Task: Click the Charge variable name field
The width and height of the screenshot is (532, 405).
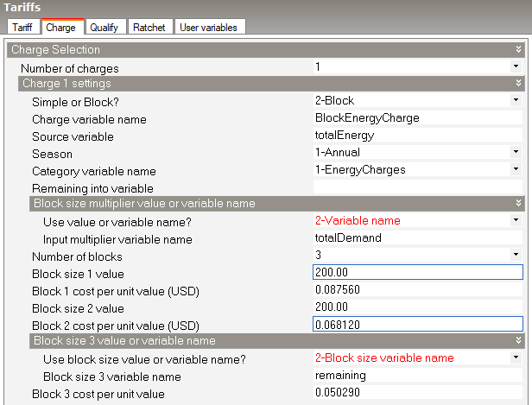Action: [417, 118]
